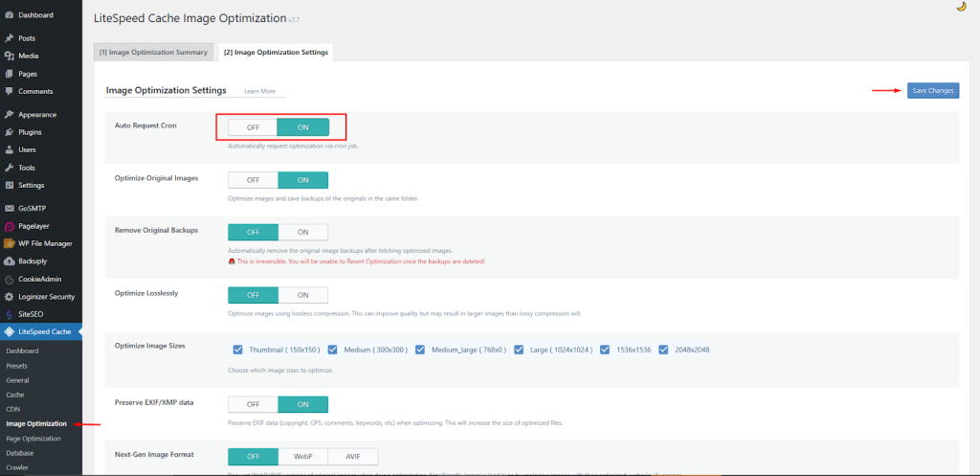
Task: Open Posts via its pin icon
Action: [x=10, y=38]
